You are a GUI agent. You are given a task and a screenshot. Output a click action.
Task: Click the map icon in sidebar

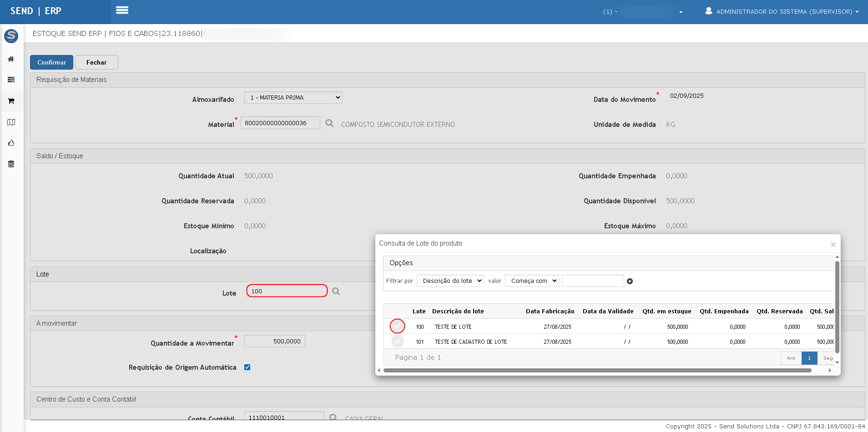tap(11, 122)
